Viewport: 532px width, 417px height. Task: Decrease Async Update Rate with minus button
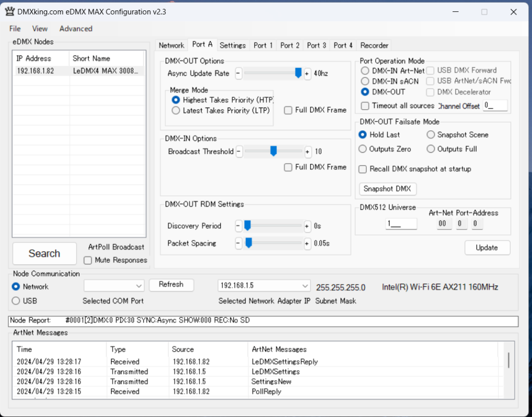(238, 74)
